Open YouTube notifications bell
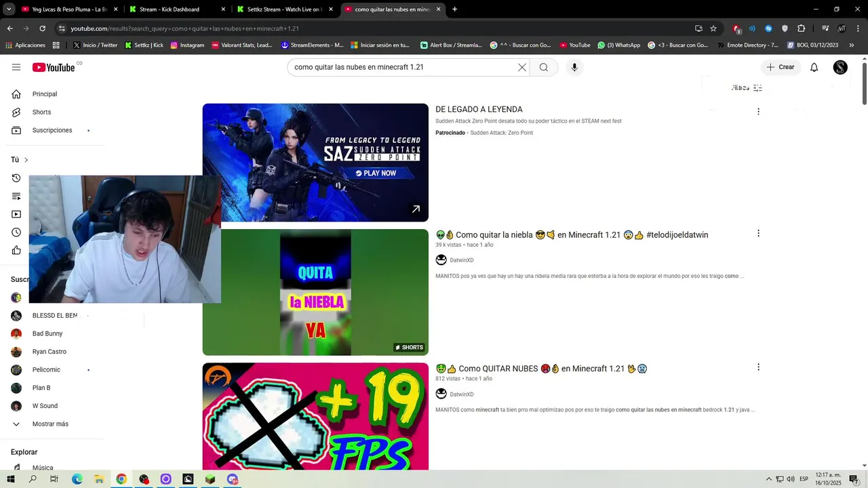Viewport: 868px width, 488px height. coord(814,67)
